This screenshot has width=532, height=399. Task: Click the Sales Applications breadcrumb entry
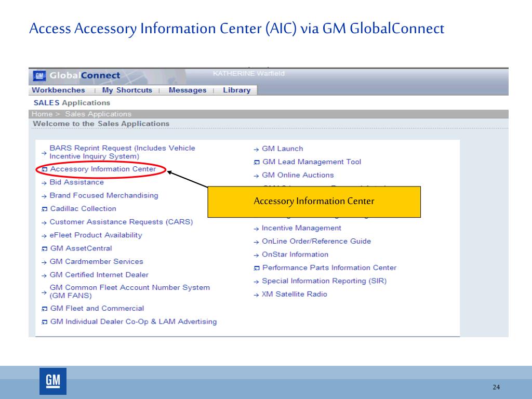click(x=98, y=114)
